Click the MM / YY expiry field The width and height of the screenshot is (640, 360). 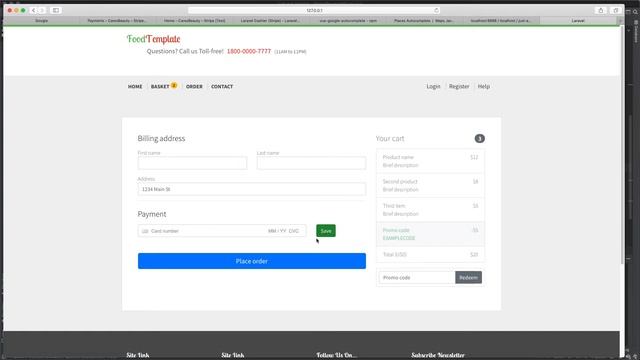pyautogui.click(x=277, y=231)
